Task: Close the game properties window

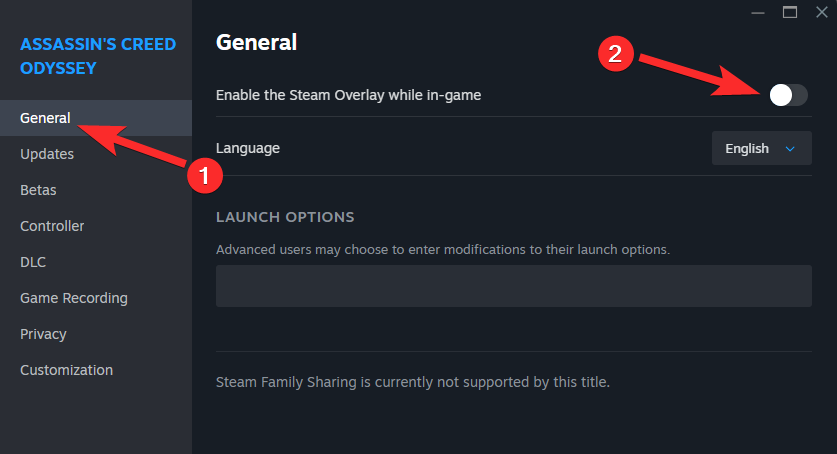Action: coord(821,12)
